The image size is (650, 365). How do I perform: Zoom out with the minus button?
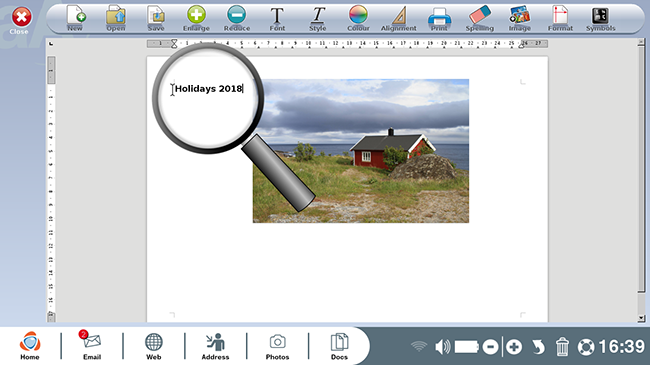tap(490, 347)
